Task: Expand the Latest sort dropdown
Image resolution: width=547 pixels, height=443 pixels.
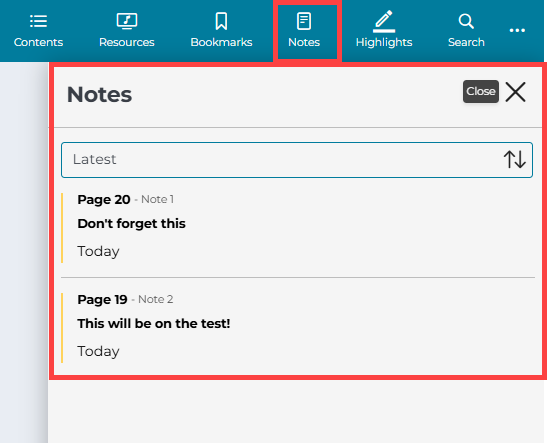Action: tap(297, 160)
